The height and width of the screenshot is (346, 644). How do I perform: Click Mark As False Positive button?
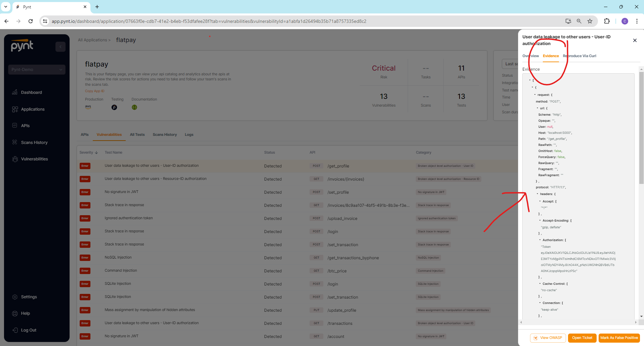619,338
